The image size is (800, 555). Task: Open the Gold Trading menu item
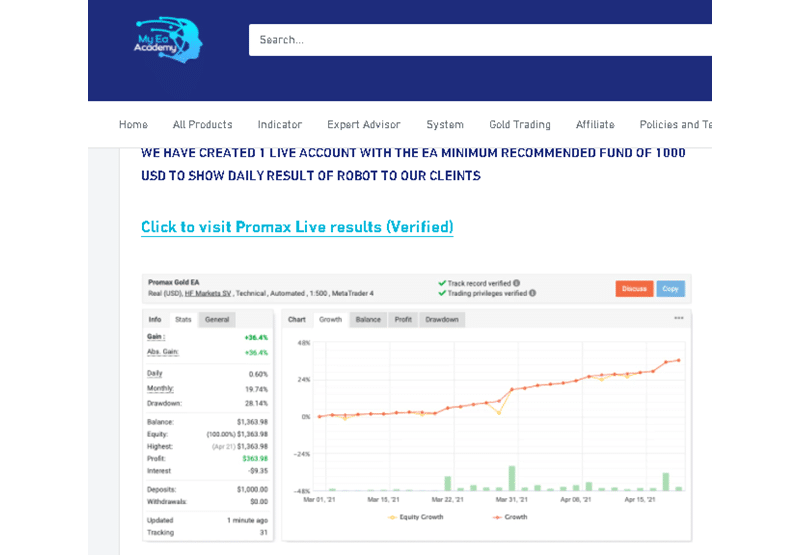pyautogui.click(x=520, y=124)
